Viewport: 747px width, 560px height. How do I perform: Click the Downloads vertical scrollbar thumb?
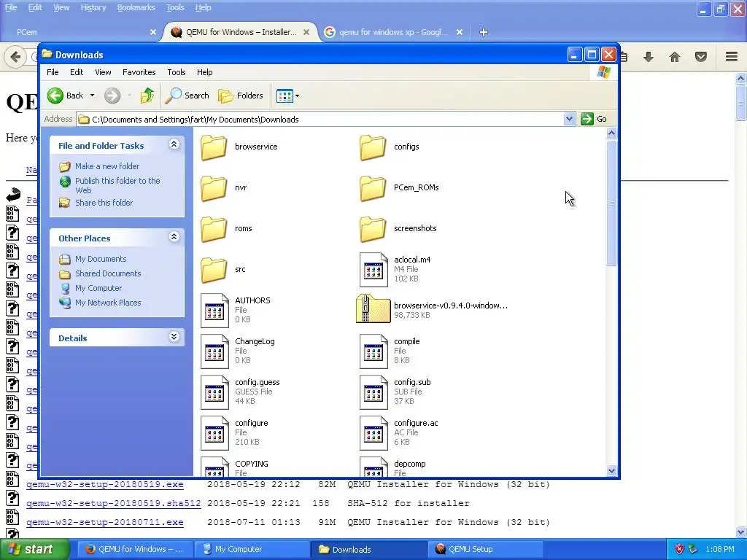pos(612,203)
